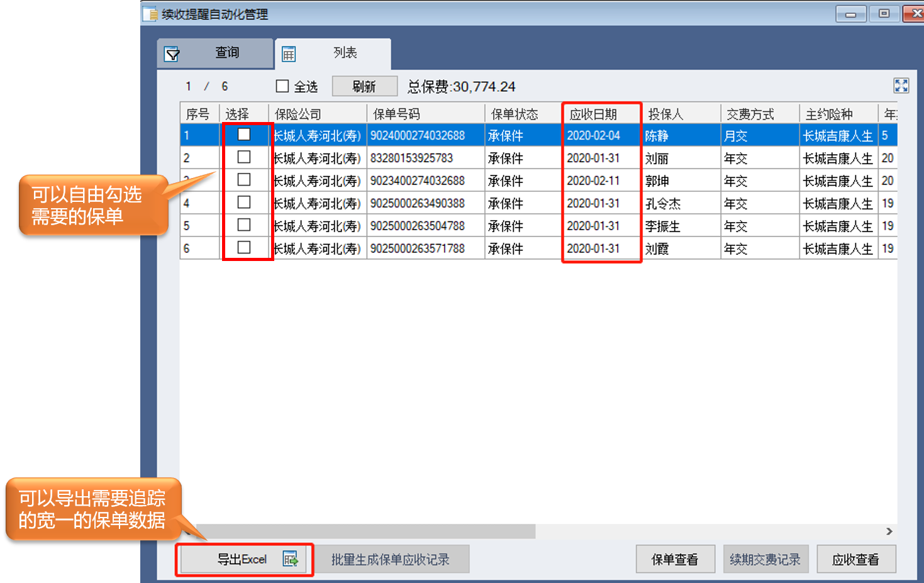Sort by the 应收日期 column header
The height and width of the screenshot is (583, 924).
point(593,114)
